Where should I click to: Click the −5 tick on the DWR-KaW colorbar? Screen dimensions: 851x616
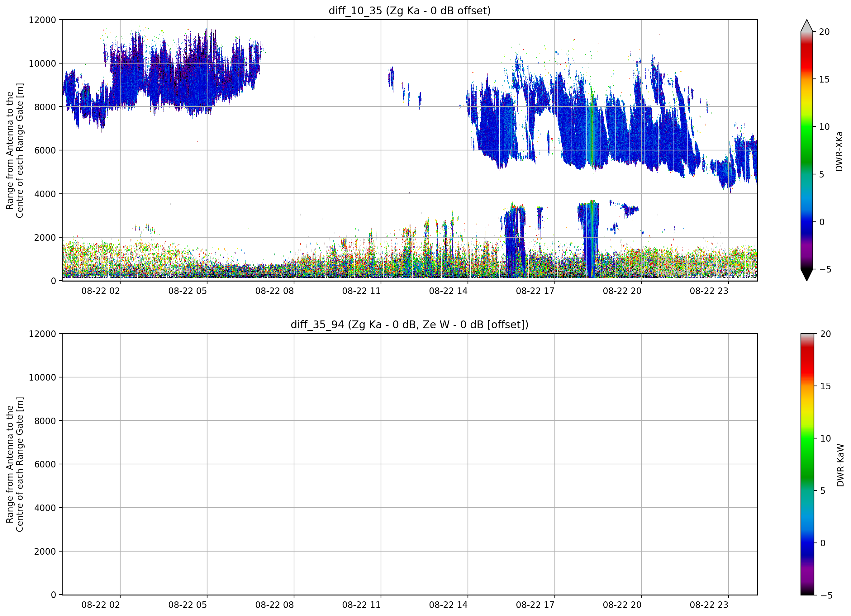pyautogui.click(x=826, y=595)
